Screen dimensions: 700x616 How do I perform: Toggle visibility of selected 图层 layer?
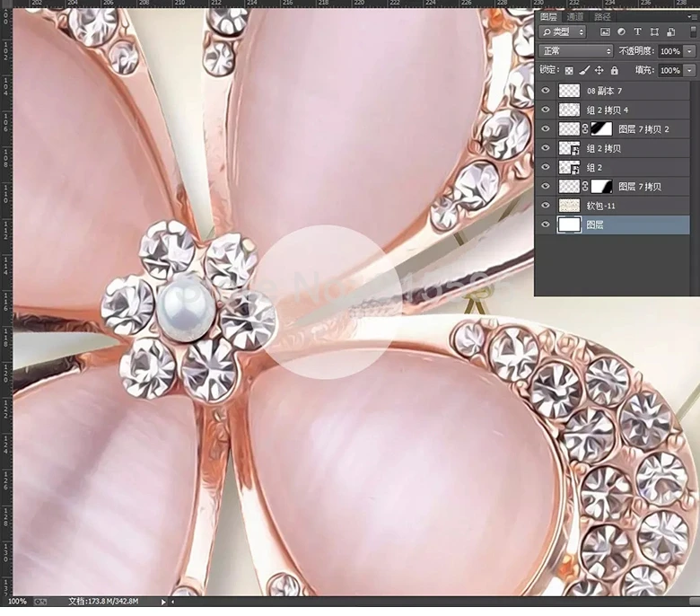[546, 224]
